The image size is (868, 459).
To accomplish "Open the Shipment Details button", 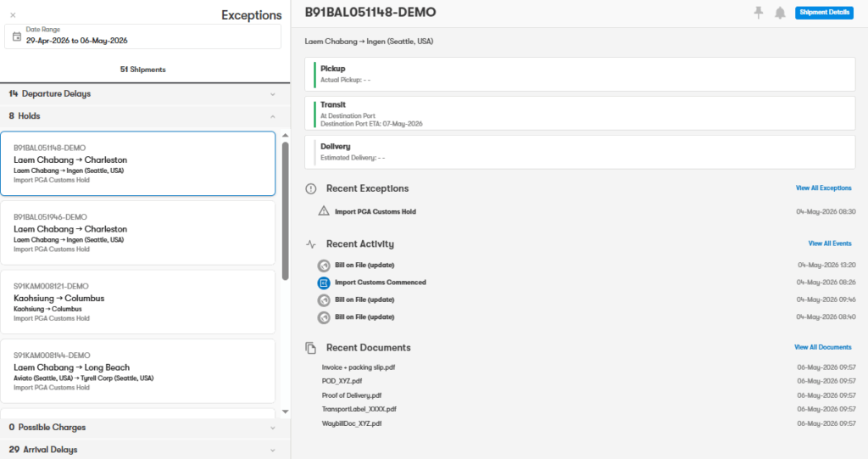I will (824, 12).
